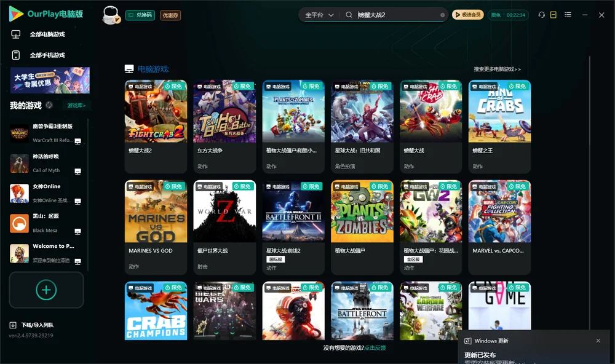Image resolution: width=615 pixels, height=364 pixels.
Task: Open the Crab Champions game thumbnail
Action: pos(156,311)
